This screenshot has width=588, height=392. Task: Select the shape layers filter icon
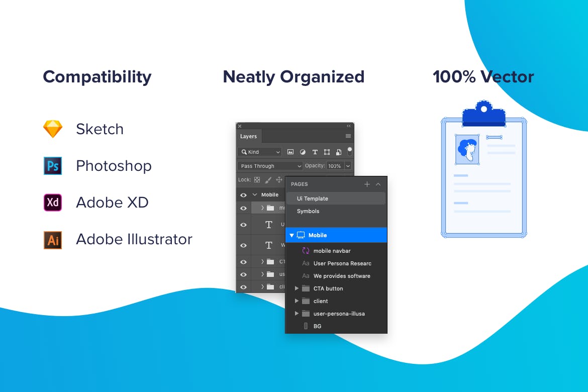[327, 152]
